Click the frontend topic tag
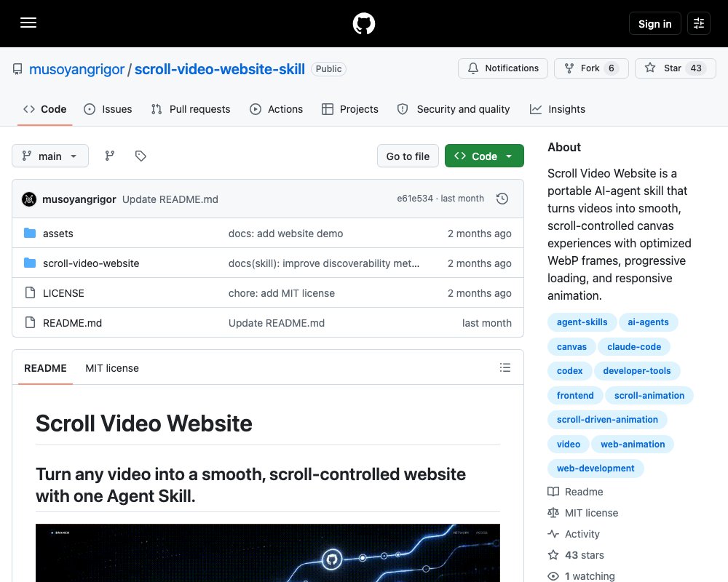728x582 pixels. click(575, 396)
